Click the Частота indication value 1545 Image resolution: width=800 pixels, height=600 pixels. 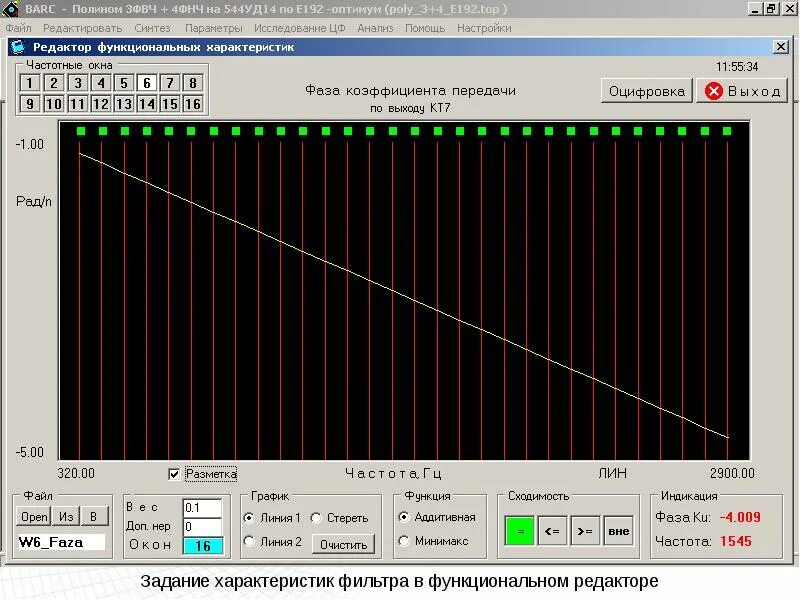click(736, 541)
